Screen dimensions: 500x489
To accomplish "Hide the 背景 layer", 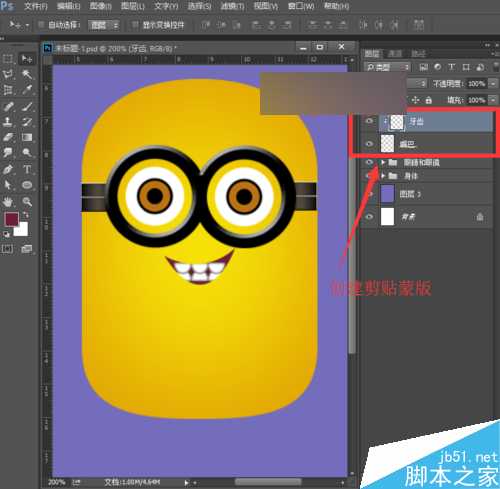I will (x=369, y=217).
